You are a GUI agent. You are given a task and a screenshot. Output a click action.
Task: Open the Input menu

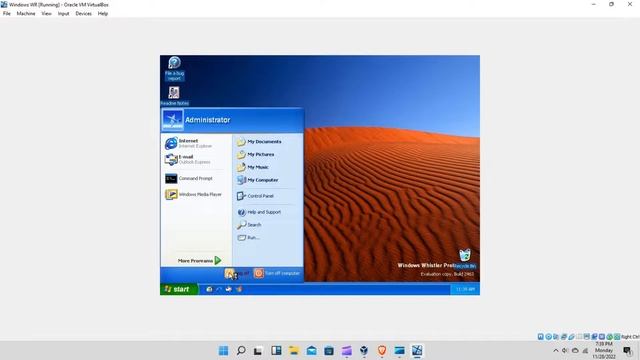pyautogui.click(x=63, y=13)
